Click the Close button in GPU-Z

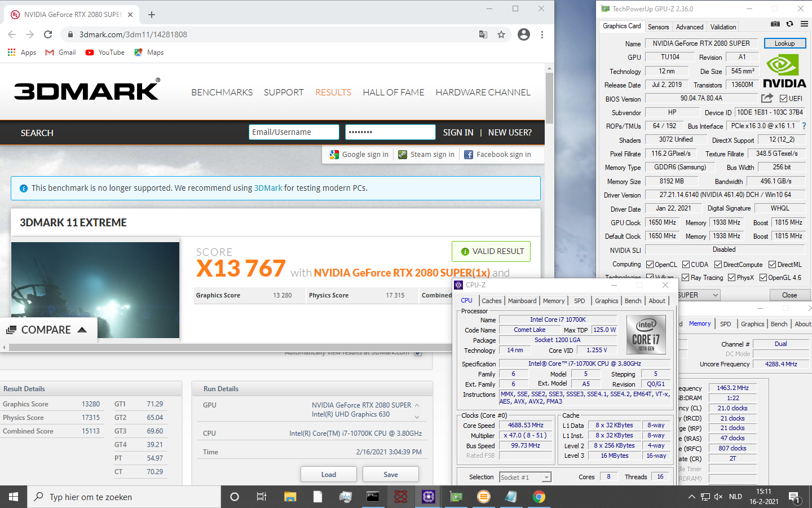tap(789, 295)
